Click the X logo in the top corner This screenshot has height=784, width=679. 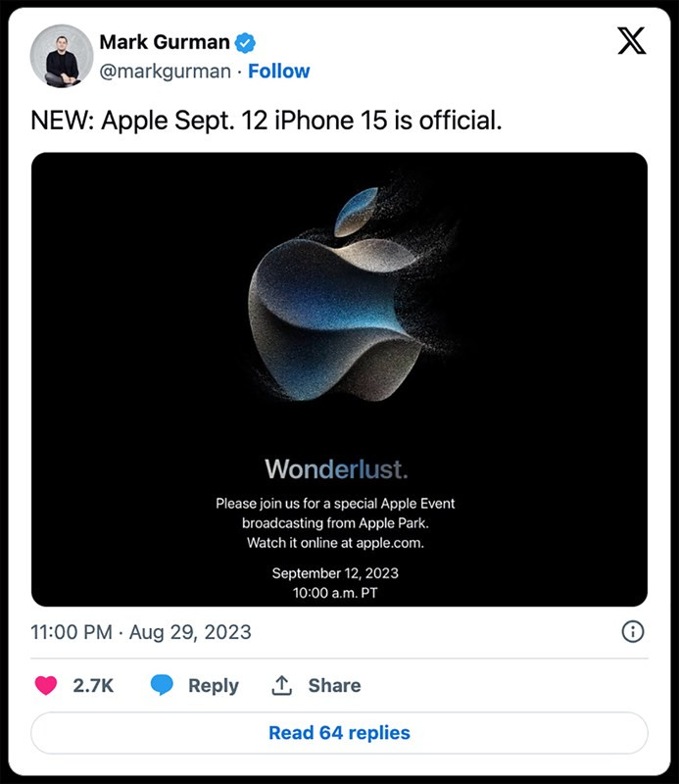(634, 40)
